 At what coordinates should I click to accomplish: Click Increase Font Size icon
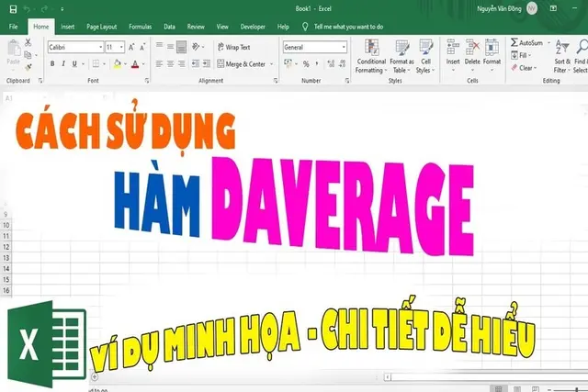131,47
